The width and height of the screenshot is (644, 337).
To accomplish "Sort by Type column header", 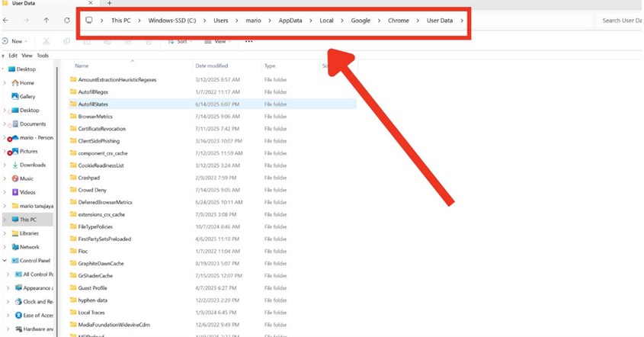I will [x=270, y=66].
